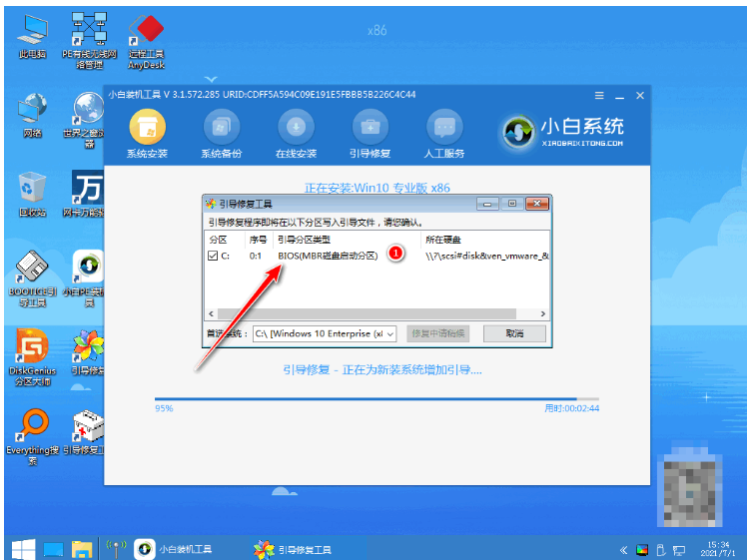Click the USB device tray icon
The height and width of the screenshot is (560, 747).
pyautogui.click(x=661, y=550)
